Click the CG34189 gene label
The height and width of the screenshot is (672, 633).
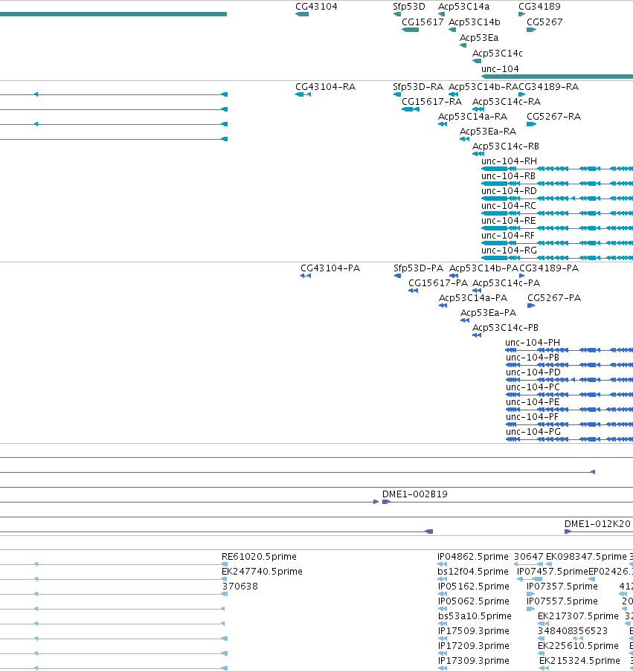[539, 7]
